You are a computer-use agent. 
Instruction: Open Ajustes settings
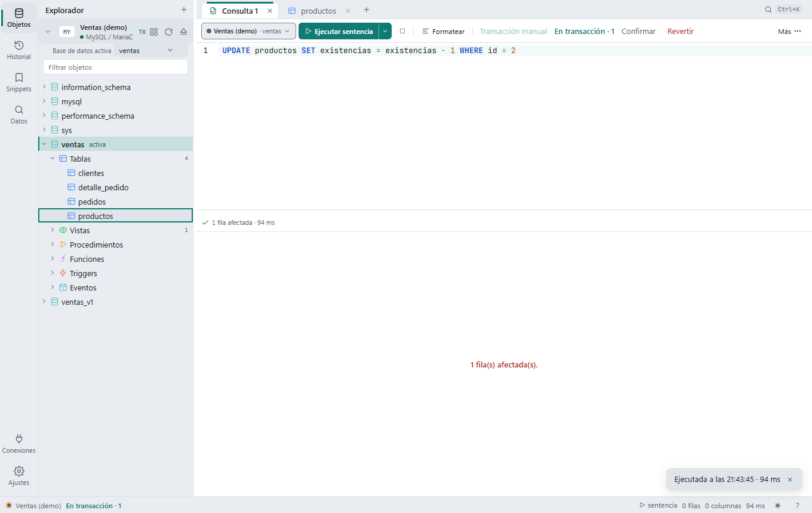(19, 476)
